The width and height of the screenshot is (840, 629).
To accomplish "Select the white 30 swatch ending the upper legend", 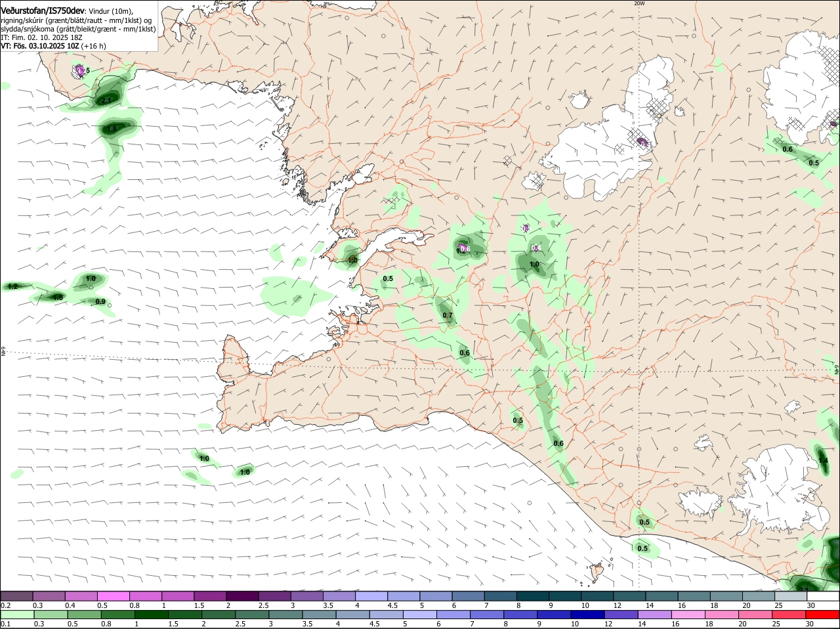I will 822,596.
